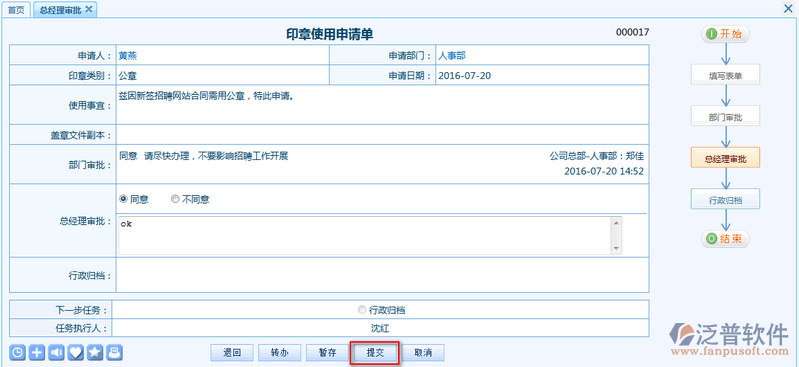Click the 取消 button

click(423, 352)
